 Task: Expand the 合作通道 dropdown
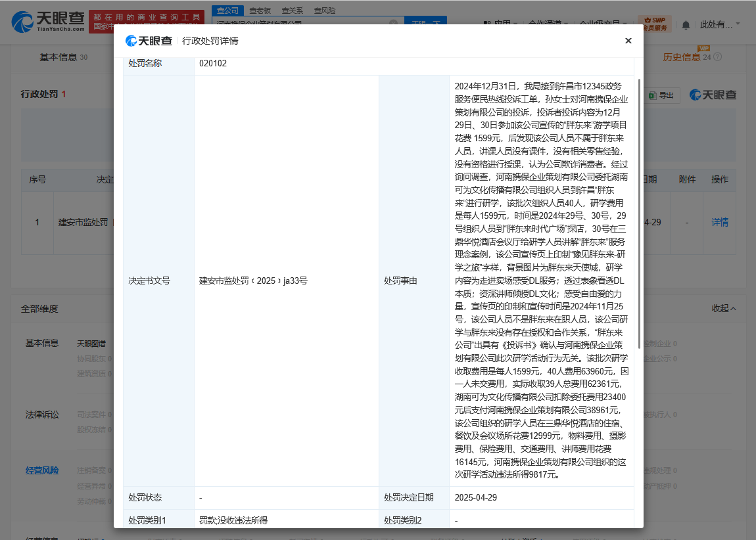coord(548,23)
